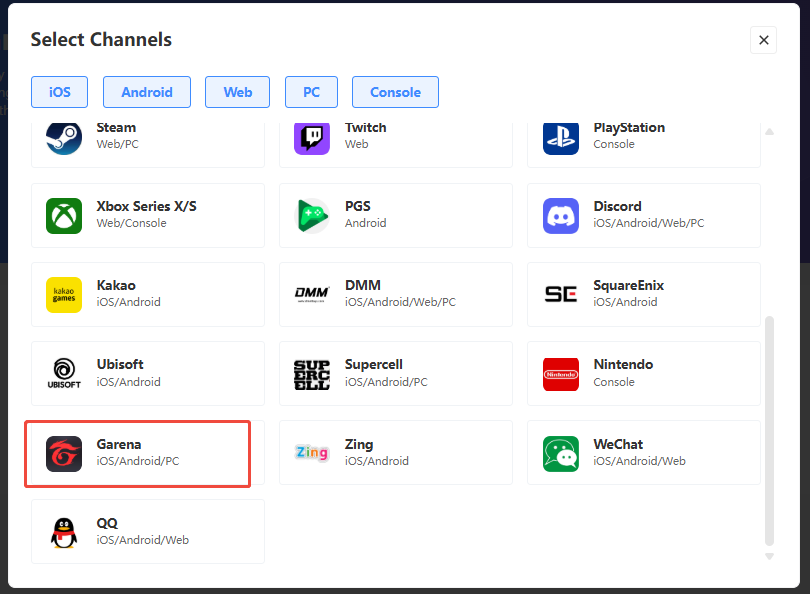
Task: Click the scrollbar up arrow
Action: [770, 132]
